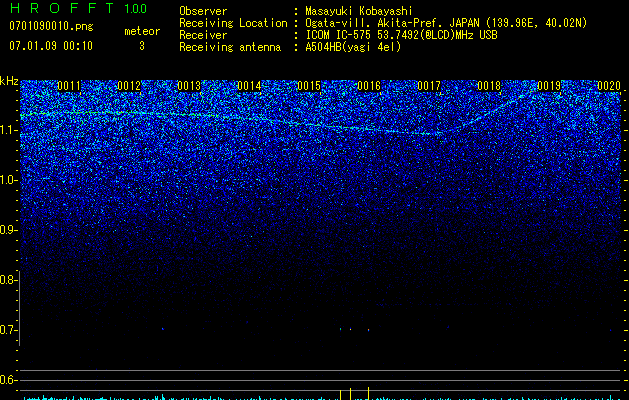Image resolution: width=629 pixels, height=400 pixels.
Task: Click the Receiving Location label
Action: [233, 23]
